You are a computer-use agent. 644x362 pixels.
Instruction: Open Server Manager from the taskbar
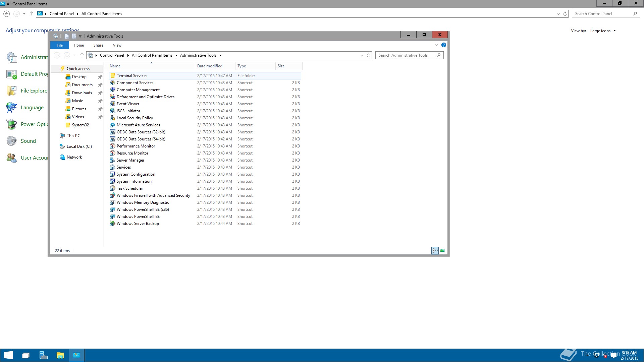[x=43, y=355]
